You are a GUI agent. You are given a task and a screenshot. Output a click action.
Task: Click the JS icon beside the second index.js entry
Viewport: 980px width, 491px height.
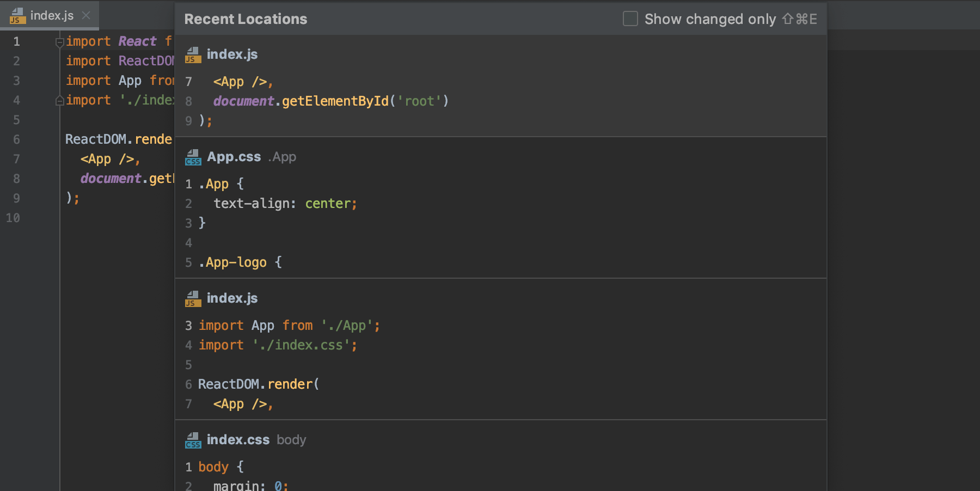[193, 298]
